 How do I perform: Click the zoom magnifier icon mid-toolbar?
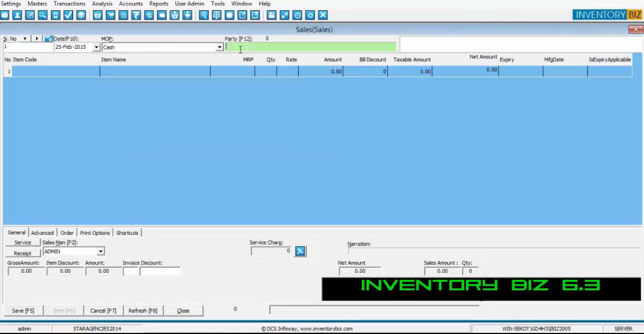click(204, 15)
